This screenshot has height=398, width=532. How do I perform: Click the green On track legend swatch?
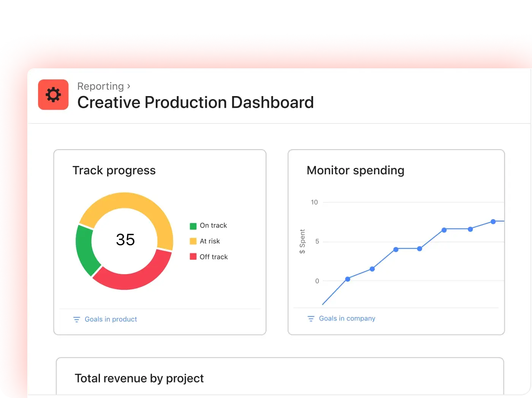(193, 226)
